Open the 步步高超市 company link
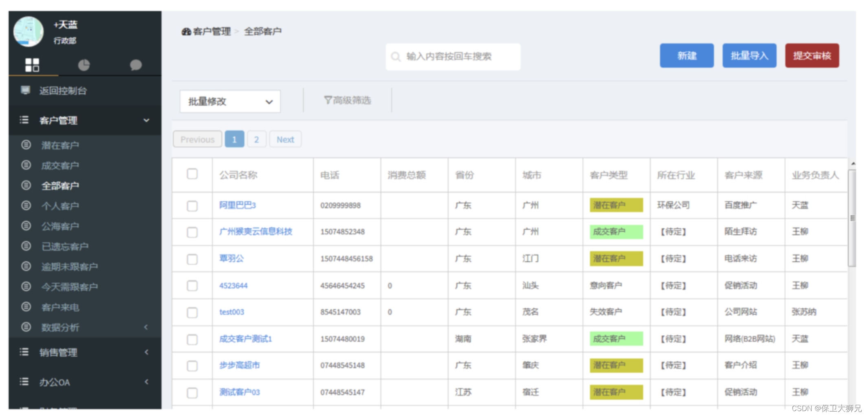The height and width of the screenshot is (416, 868). pyautogui.click(x=240, y=365)
